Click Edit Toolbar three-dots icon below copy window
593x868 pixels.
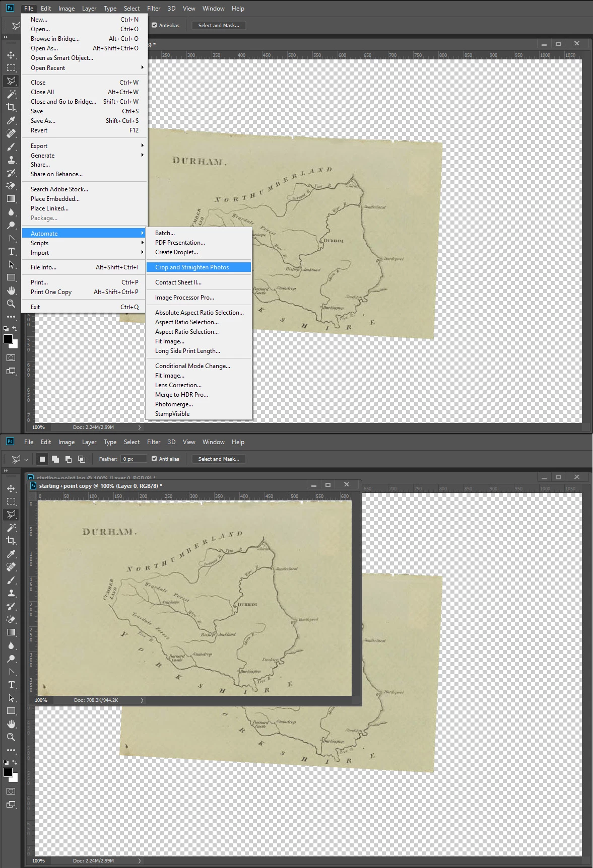coord(11,750)
